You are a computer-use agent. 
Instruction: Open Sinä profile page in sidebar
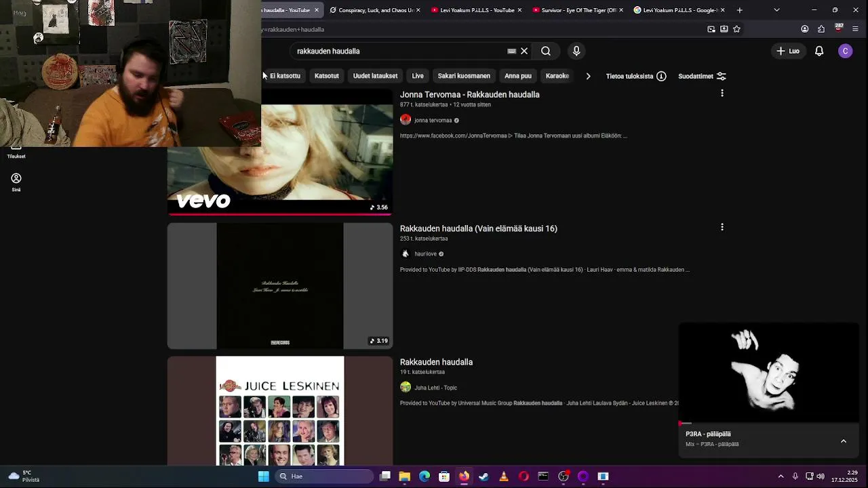point(16,182)
